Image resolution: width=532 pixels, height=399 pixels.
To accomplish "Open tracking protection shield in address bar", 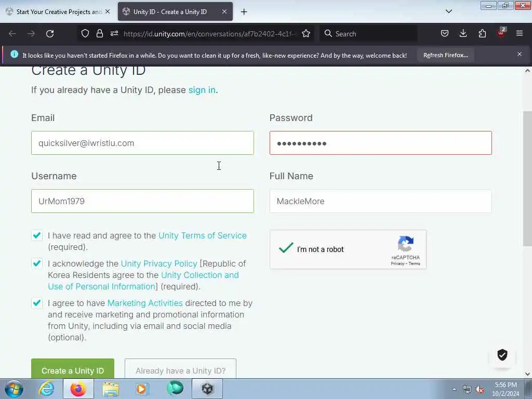I will coord(85,34).
